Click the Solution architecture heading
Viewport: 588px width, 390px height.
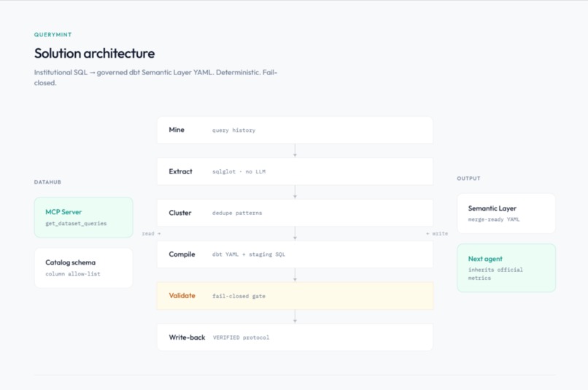(95, 53)
